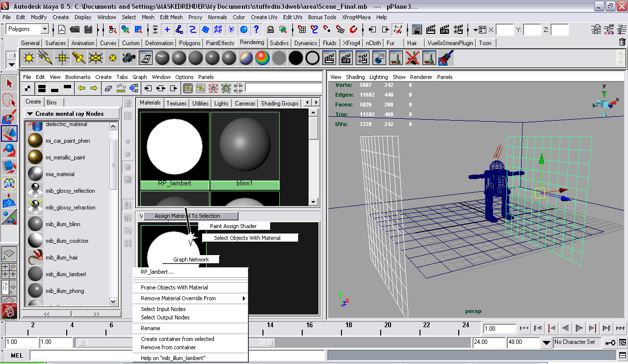The height and width of the screenshot is (364, 628).
Task: Select the blinn1 material swatch
Action: point(245,151)
